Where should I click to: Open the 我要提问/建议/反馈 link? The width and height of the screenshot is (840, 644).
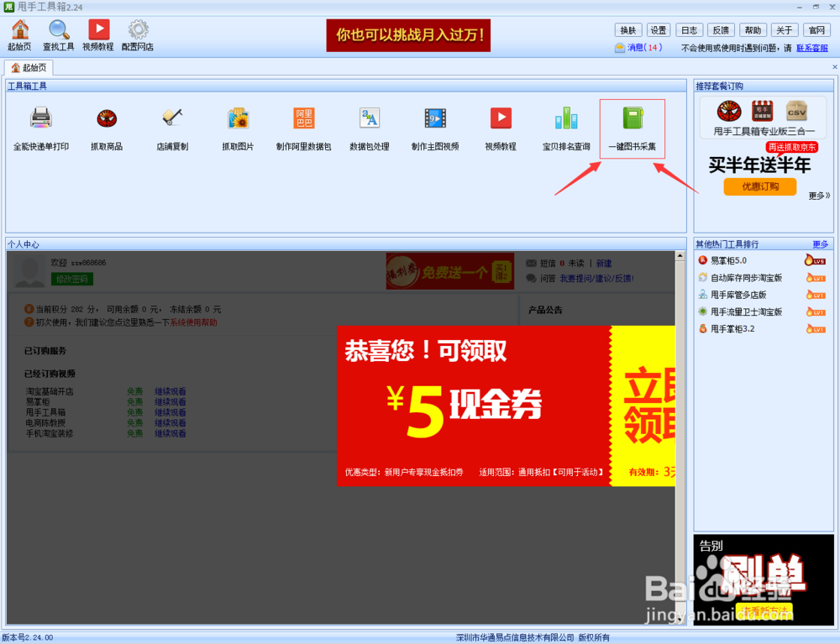(596, 279)
